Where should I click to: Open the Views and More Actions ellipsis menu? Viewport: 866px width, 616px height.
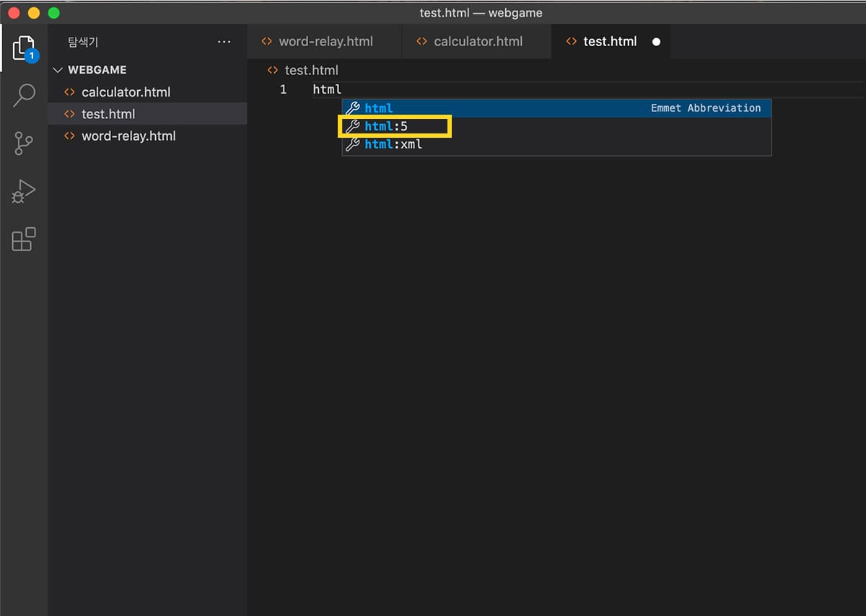(x=224, y=41)
